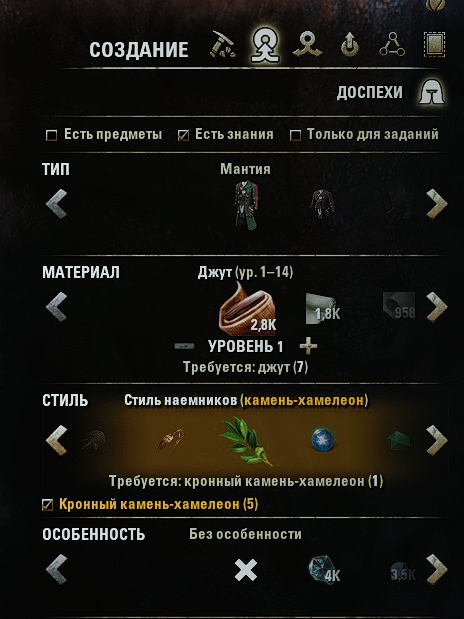Open the Deconstruction tab icon

[x=308, y=45]
